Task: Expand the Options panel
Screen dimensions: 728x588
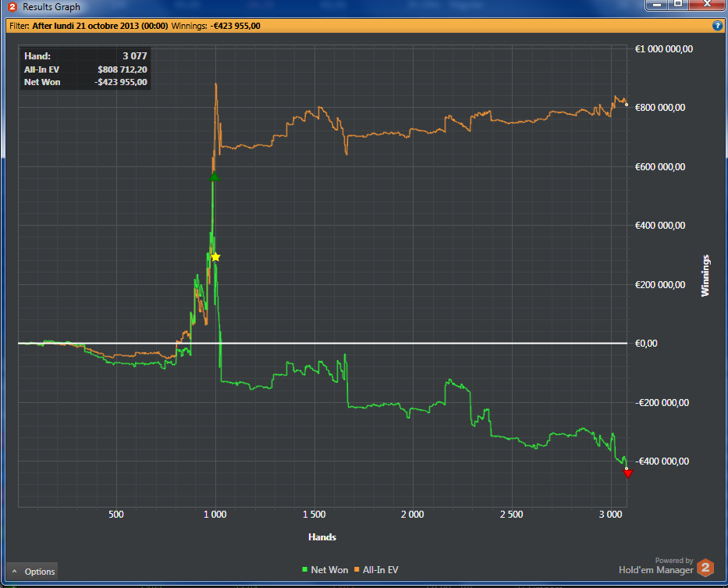Action: (x=33, y=572)
